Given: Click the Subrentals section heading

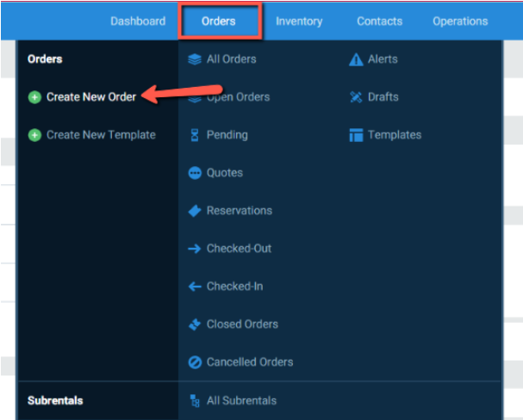Looking at the screenshot, I should click(x=55, y=400).
